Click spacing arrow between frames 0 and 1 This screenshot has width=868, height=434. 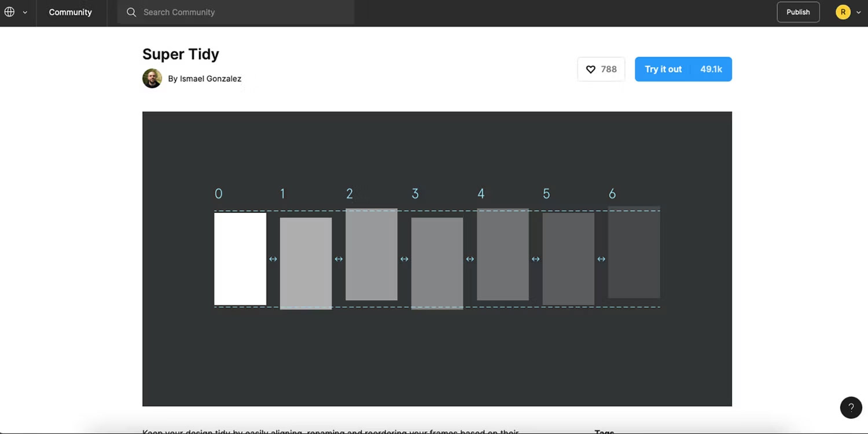pos(273,259)
